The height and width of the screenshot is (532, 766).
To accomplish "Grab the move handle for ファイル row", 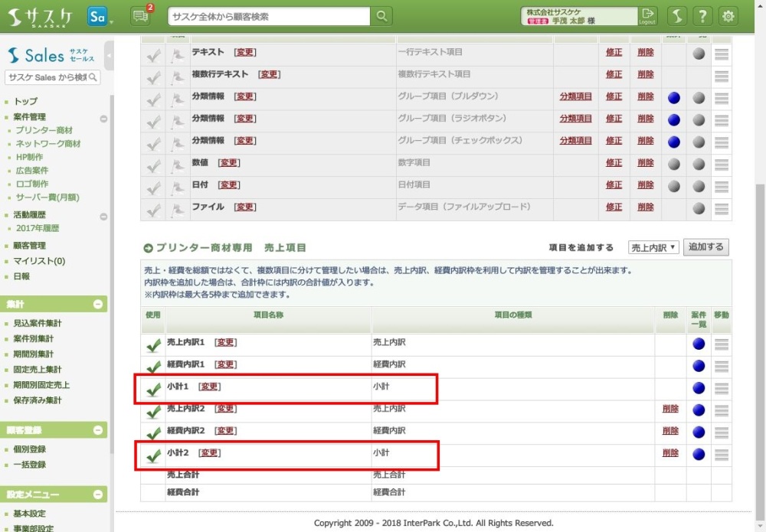I will [x=722, y=209].
